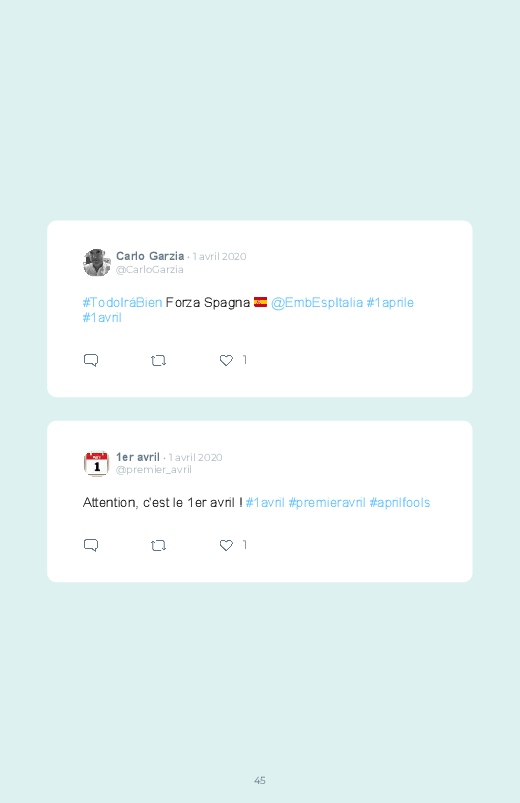Click the @premier_avril handle
This screenshot has height=803, width=520.
[x=154, y=470]
